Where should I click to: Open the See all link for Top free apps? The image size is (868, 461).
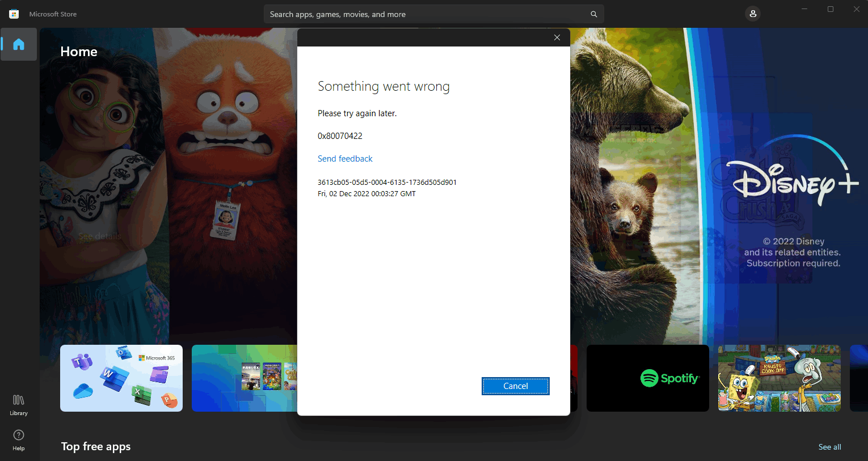tap(829, 447)
